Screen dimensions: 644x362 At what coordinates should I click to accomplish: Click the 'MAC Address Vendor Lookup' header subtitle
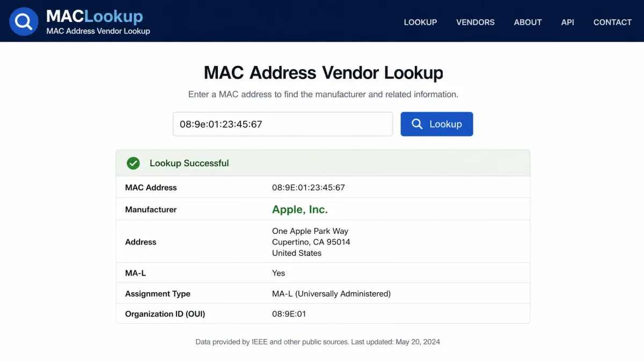tap(98, 31)
